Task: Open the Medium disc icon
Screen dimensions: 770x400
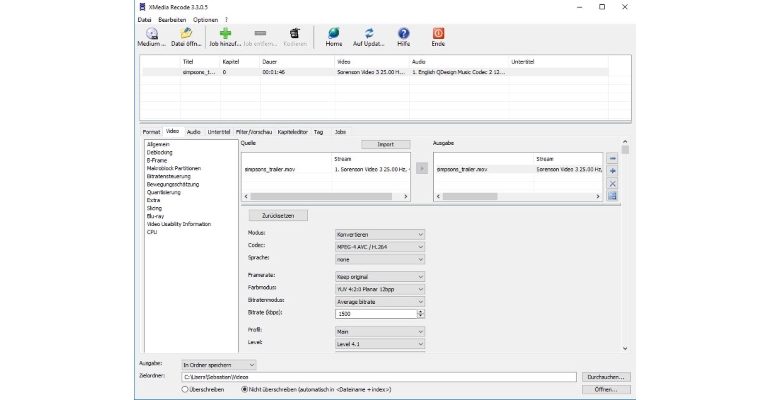Action: click(152, 33)
